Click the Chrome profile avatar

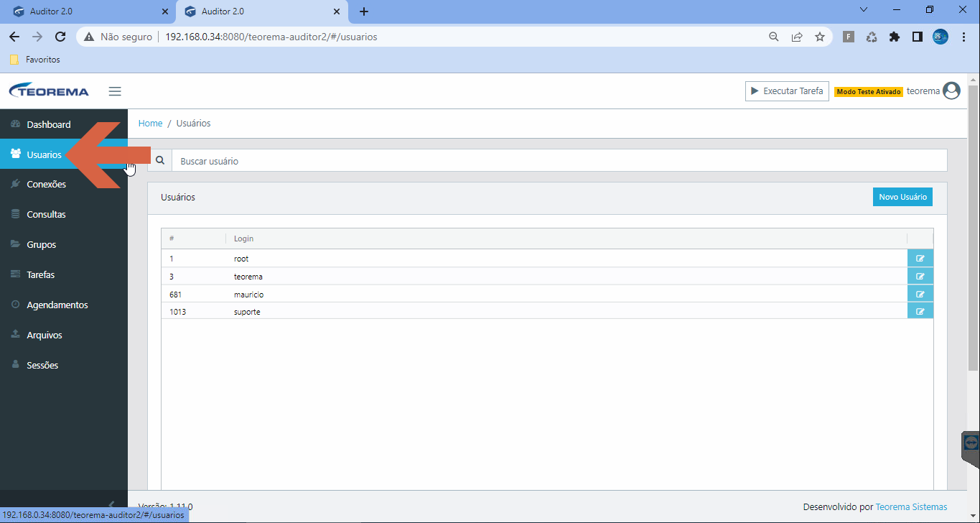point(941,37)
